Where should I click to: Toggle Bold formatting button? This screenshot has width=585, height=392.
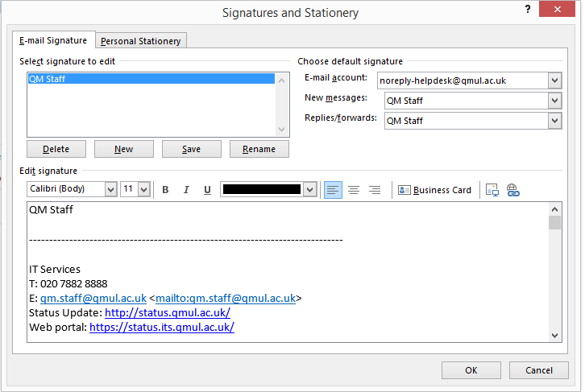pyautogui.click(x=165, y=190)
